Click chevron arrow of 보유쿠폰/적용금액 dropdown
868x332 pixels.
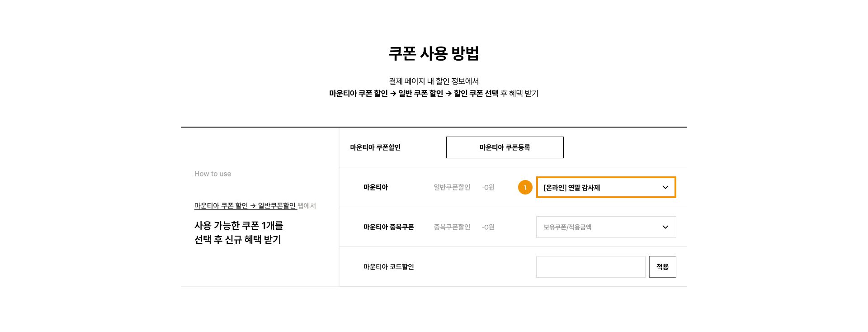click(x=665, y=227)
